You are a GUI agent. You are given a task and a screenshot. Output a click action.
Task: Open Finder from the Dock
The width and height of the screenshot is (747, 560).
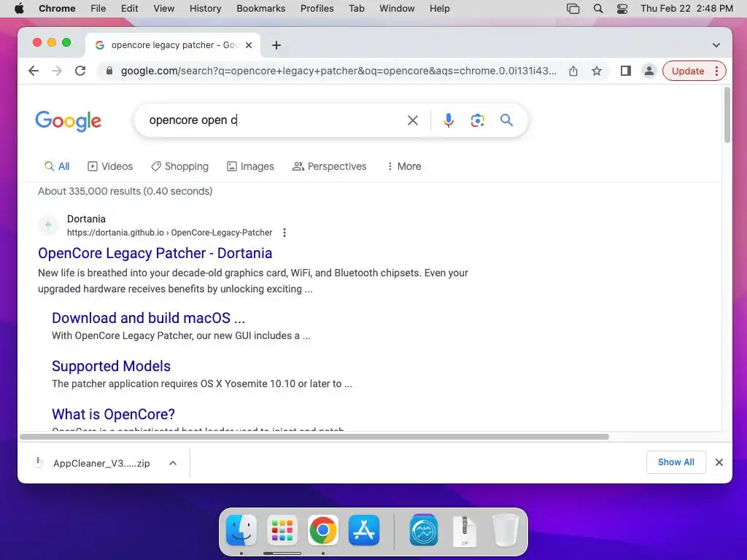(241, 530)
